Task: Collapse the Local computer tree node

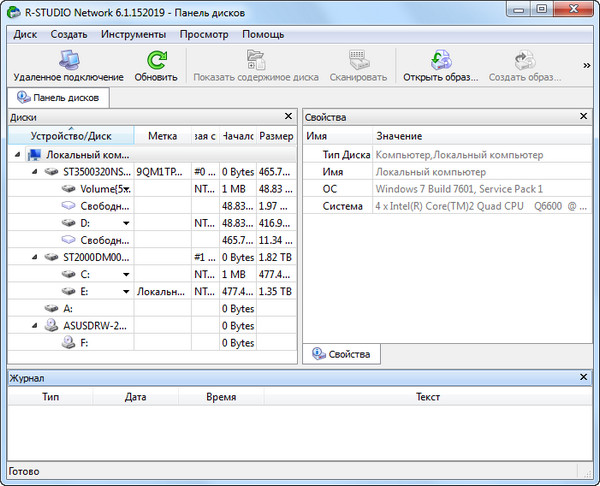Action: coord(18,155)
